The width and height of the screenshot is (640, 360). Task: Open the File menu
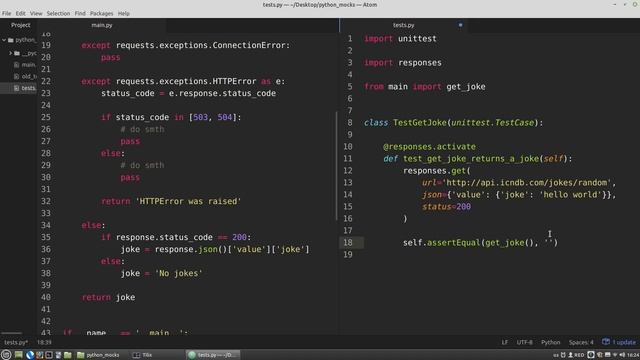(x=7, y=13)
